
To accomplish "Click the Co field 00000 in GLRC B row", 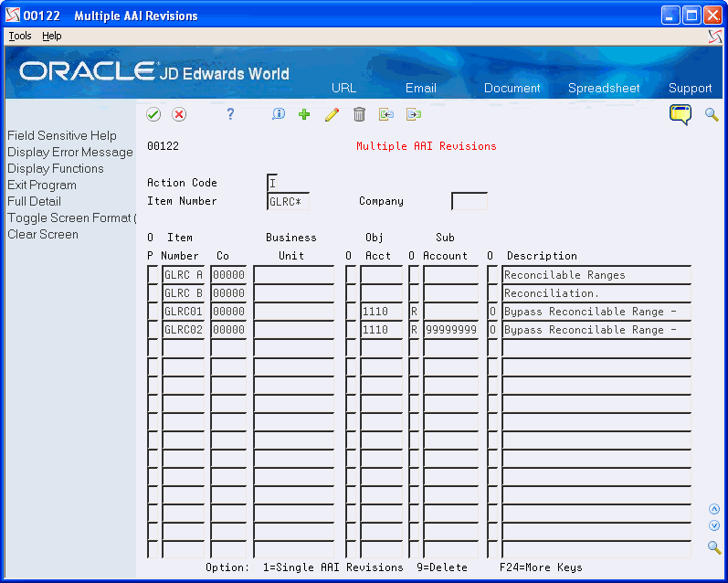I will point(228,293).
